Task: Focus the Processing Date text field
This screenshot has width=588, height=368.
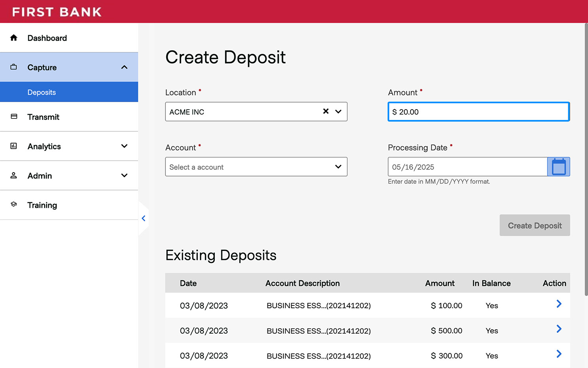Action: pyautogui.click(x=467, y=167)
